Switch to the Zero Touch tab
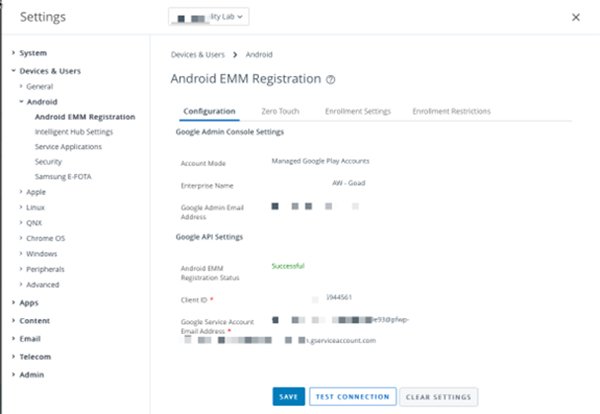The image size is (600, 414). click(281, 111)
